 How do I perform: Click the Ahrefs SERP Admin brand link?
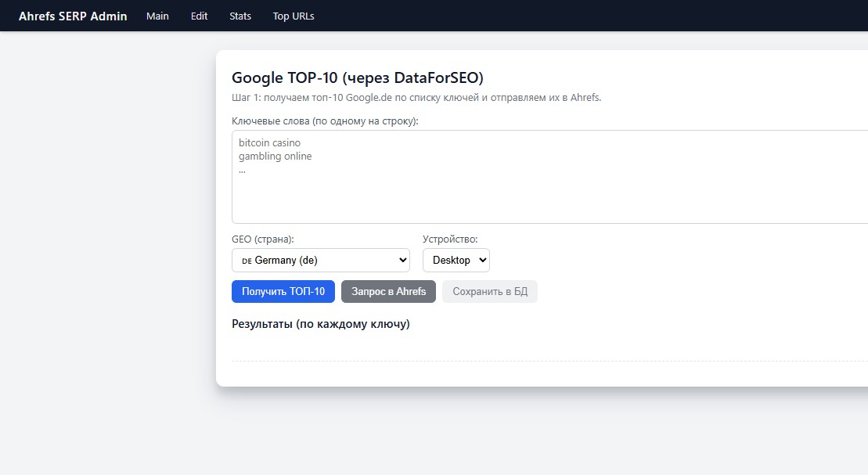pos(72,16)
